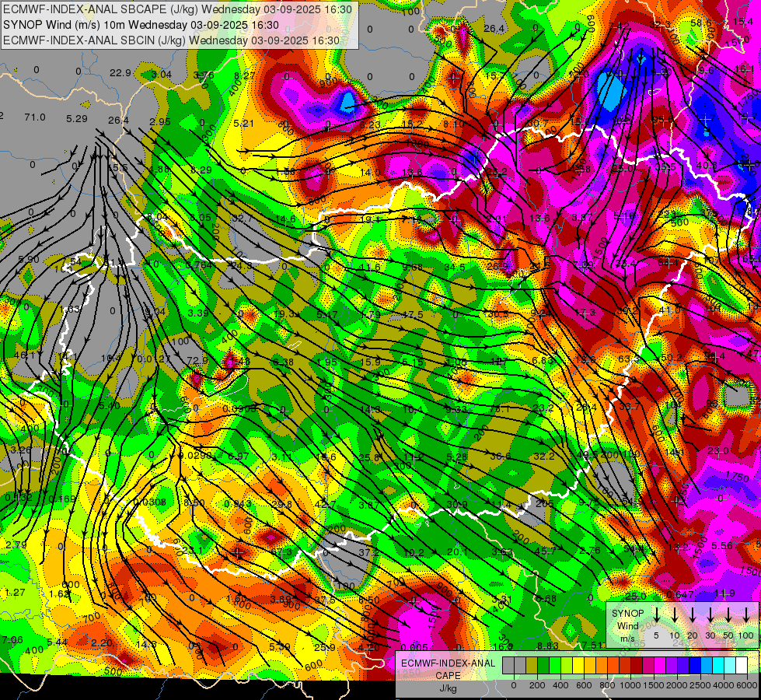The height and width of the screenshot is (700, 761).
Task: Pick the yellow CAPE legend swatch
Action: pyautogui.click(x=578, y=665)
